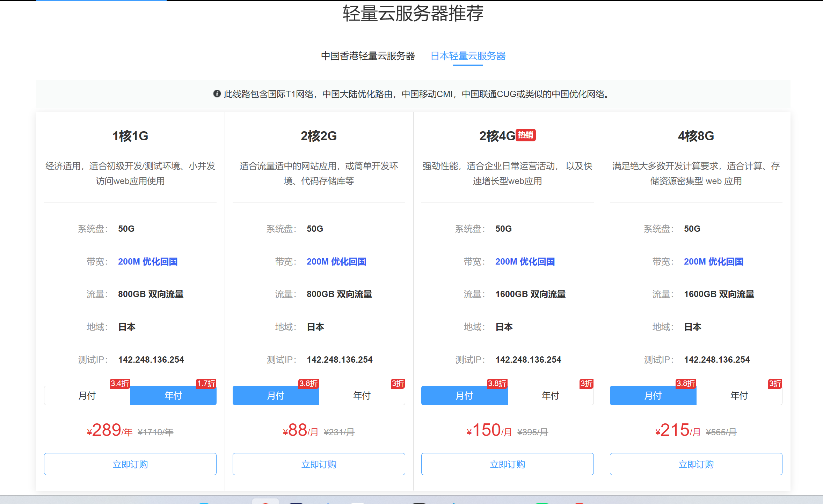
Task: Click the 热销 hot-sale badge beside 2核4G
Action: [x=526, y=135]
